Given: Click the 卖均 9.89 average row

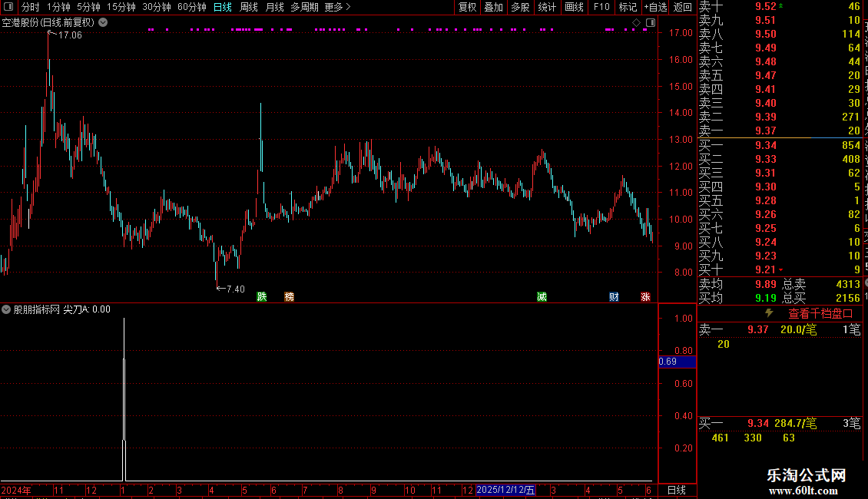Looking at the screenshot, I should click(737, 284).
